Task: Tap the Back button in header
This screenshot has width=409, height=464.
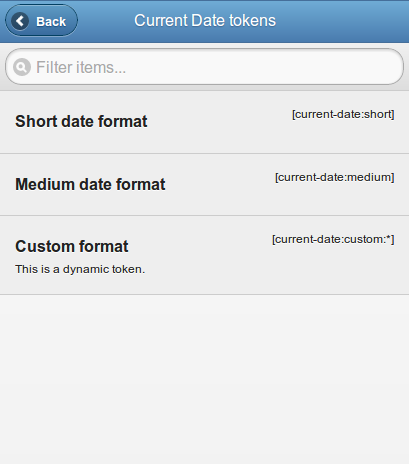Action: click(41, 21)
